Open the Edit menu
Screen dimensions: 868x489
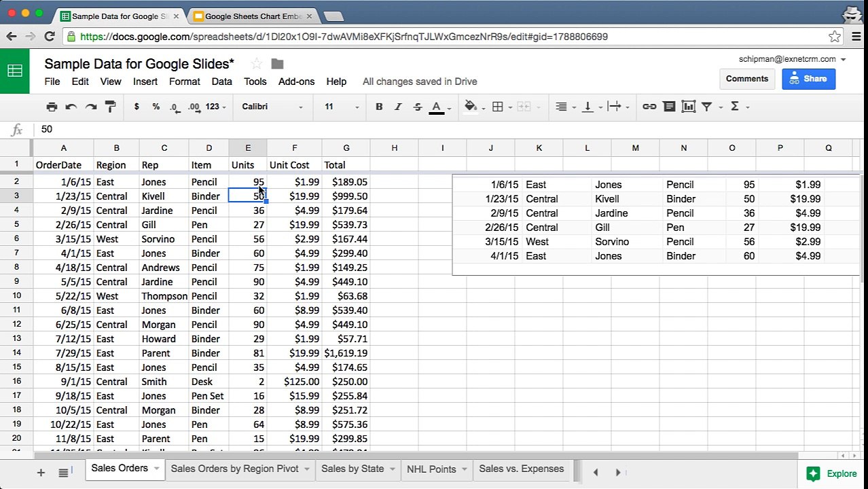coord(80,81)
